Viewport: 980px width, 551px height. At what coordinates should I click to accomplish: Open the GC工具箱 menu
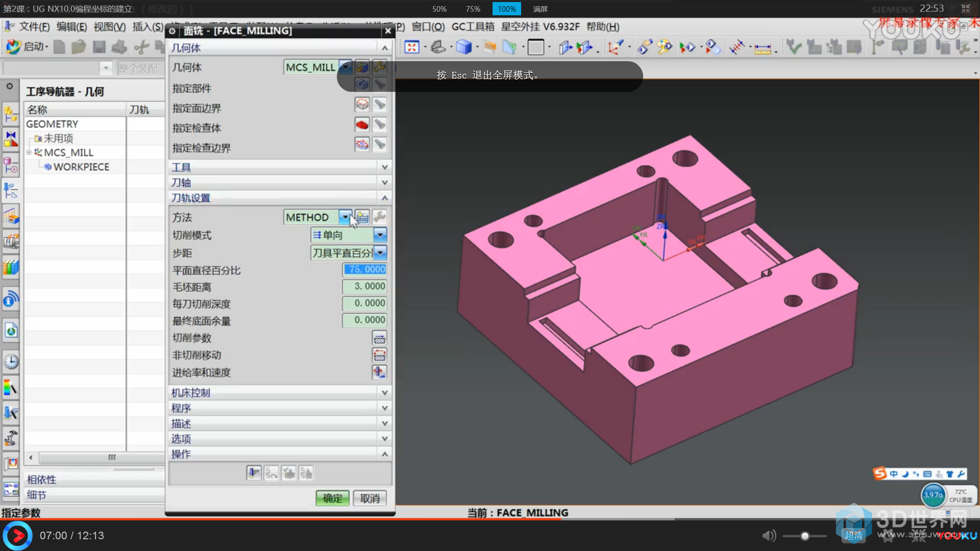[x=473, y=27]
